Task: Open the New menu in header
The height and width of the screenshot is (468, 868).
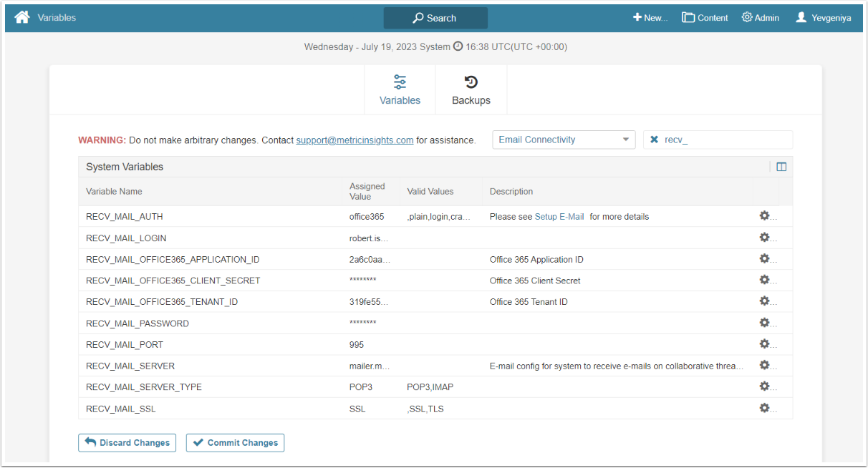Action: [650, 18]
